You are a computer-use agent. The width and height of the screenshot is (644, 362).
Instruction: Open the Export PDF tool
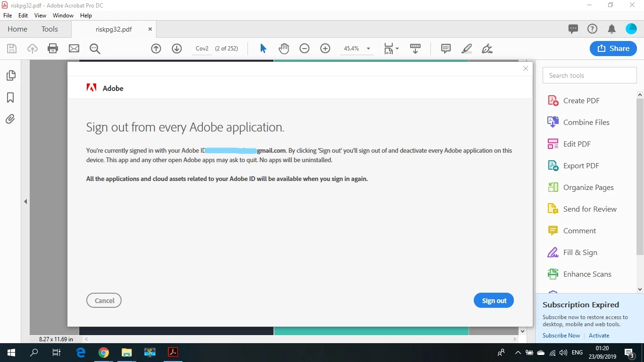(x=573, y=165)
